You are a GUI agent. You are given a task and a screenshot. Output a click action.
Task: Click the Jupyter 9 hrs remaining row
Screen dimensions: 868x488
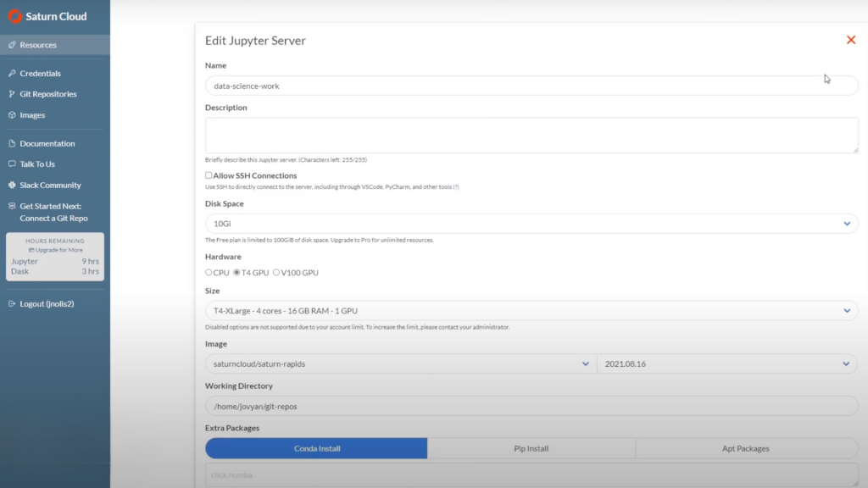(55, 261)
